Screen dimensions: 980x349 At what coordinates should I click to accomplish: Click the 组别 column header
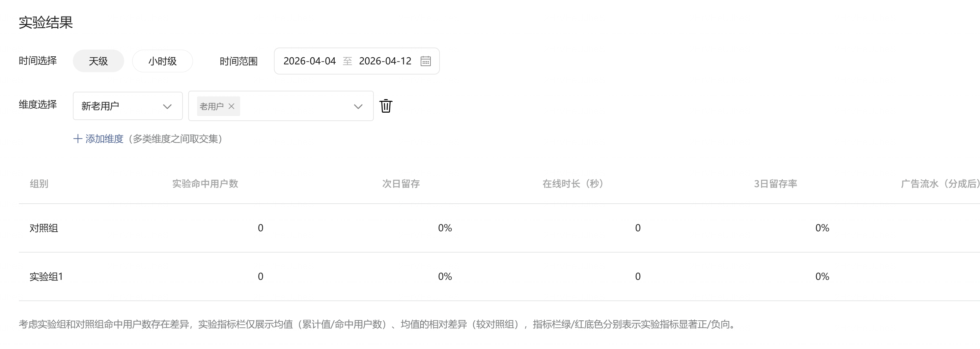[39, 184]
